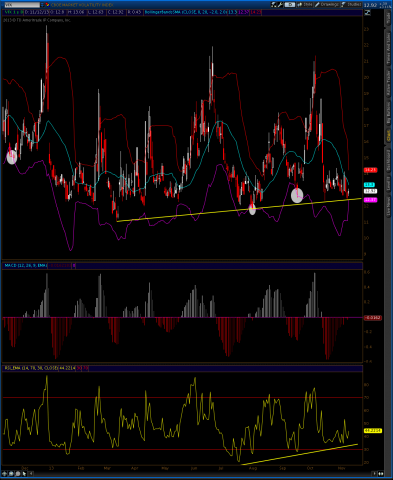Open the symbol selector dropdown arrow
The image size is (393, 480).
42,5
